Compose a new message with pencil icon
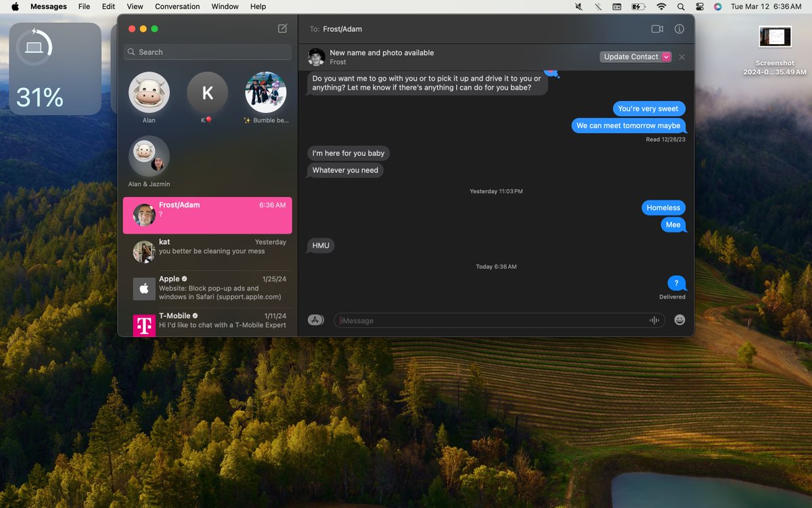Image resolution: width=812 pixels, height=508 pixels. pyautogui.click(x=282, y=28)
